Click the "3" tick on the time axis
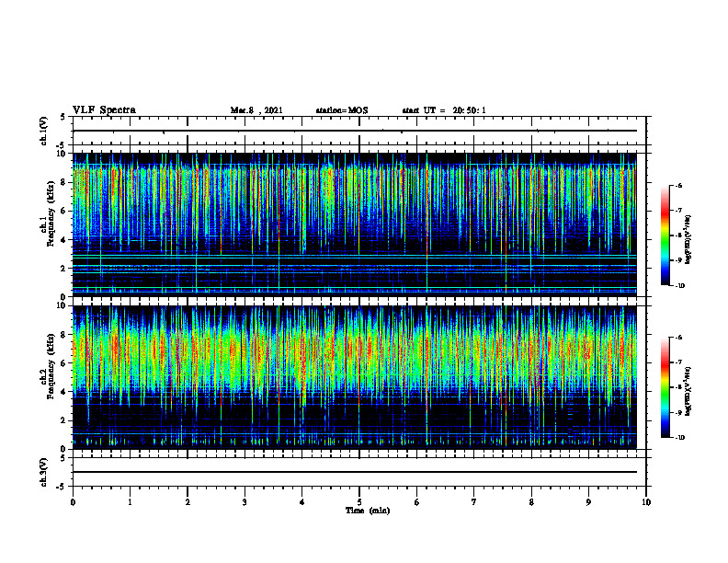The image size is (728, 563). 245,502
